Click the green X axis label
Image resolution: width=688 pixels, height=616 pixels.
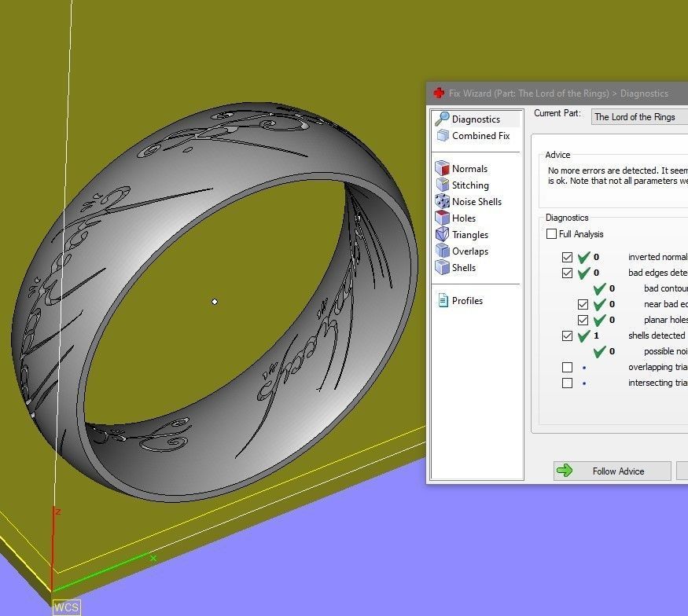coord(153,559)
